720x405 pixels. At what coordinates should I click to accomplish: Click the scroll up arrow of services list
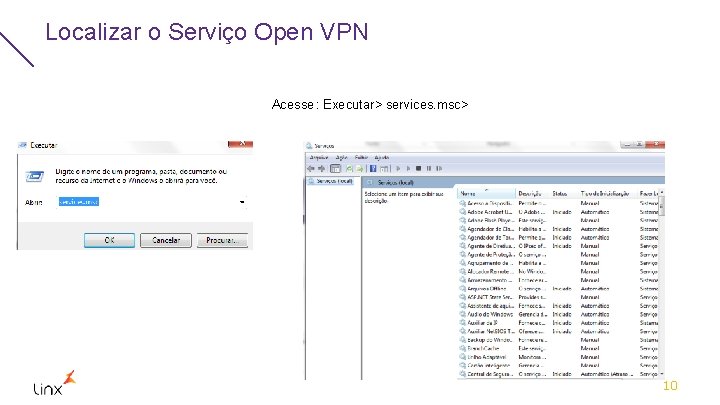(x=662, y=192)
